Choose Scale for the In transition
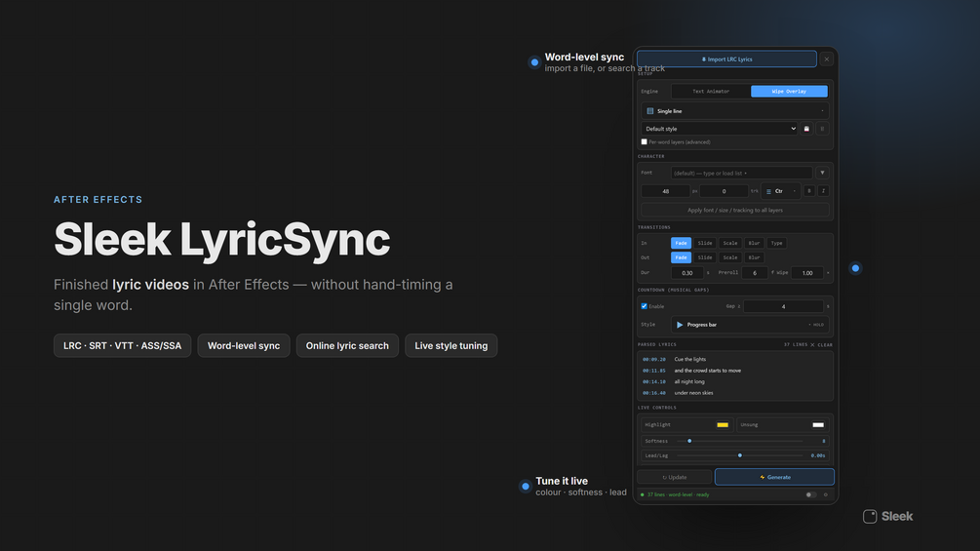Image resolution: width=980 pixels, height=551 pixels. coord(730,243)
